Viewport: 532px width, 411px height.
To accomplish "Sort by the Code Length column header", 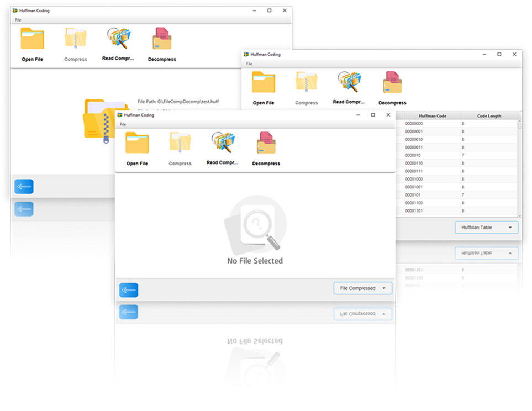I will tap(488, 116).
